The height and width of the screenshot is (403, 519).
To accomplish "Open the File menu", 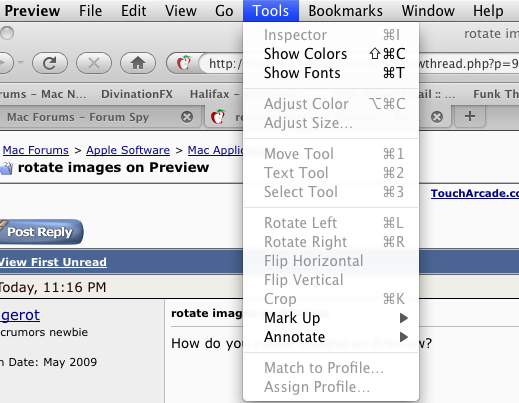I will [x=90, y=11].
